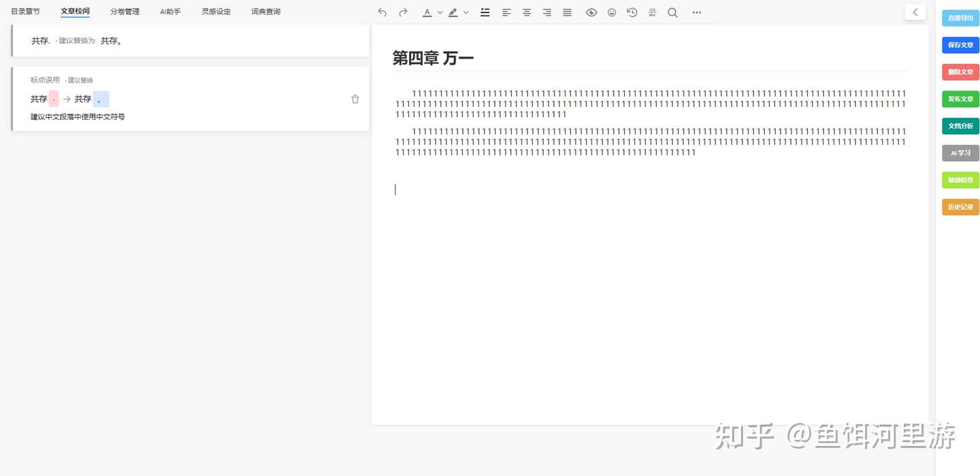Open version history via the clock icon
980x476 pixels.
632,12
